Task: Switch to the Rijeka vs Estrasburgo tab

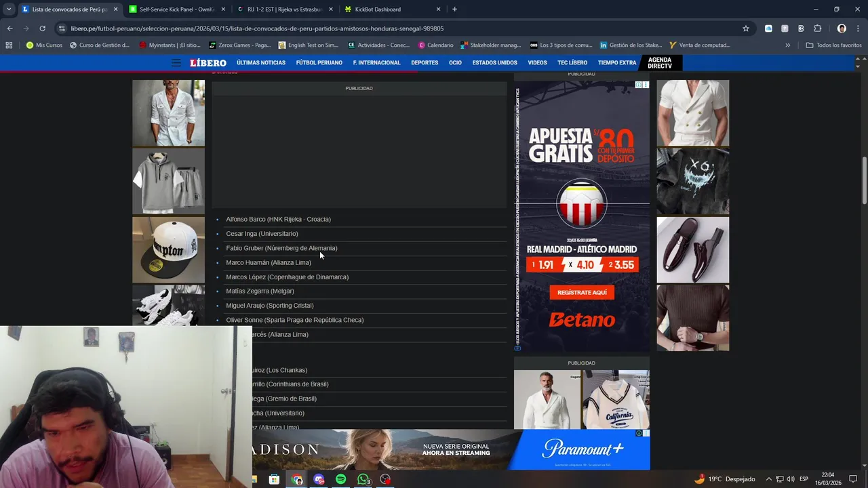Action: pos(284,9)
